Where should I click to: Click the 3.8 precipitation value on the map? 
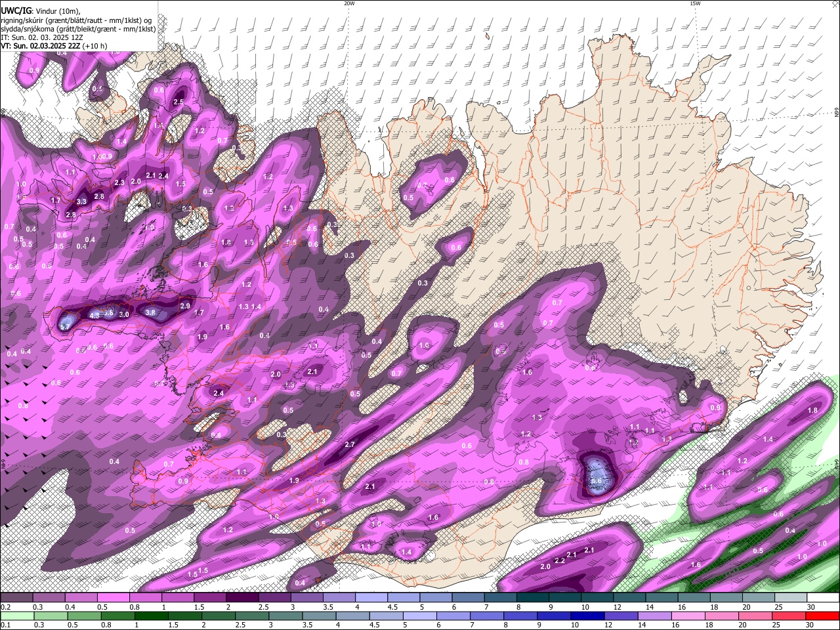150,313
